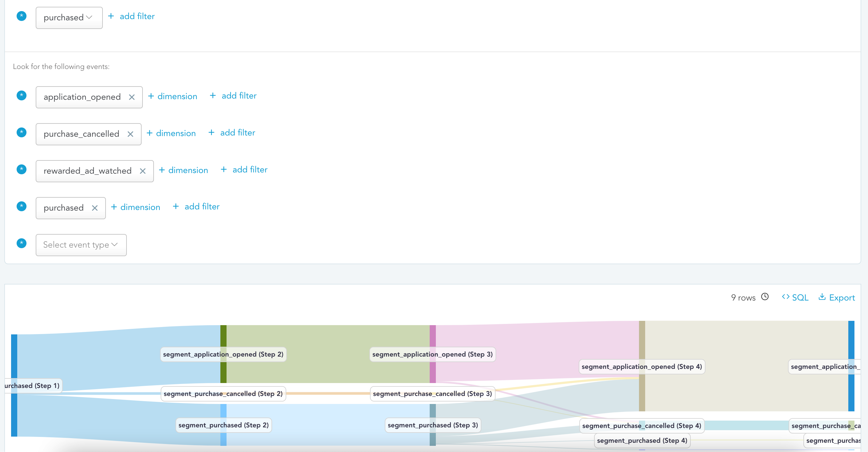Click the blue asterisk beside rewarded_ad_watched
The height and width of the screenshot is (452, 868).
[x=22, y=169]
